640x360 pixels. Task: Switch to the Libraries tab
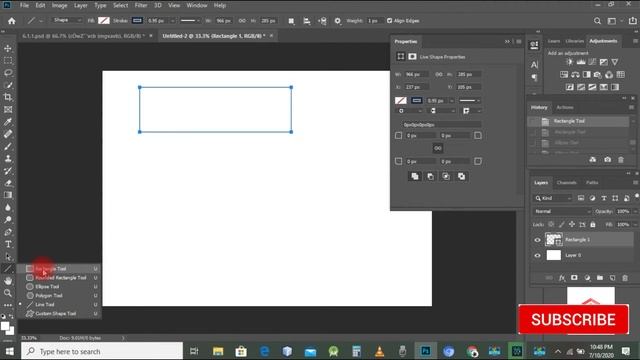tap(575, 41)
